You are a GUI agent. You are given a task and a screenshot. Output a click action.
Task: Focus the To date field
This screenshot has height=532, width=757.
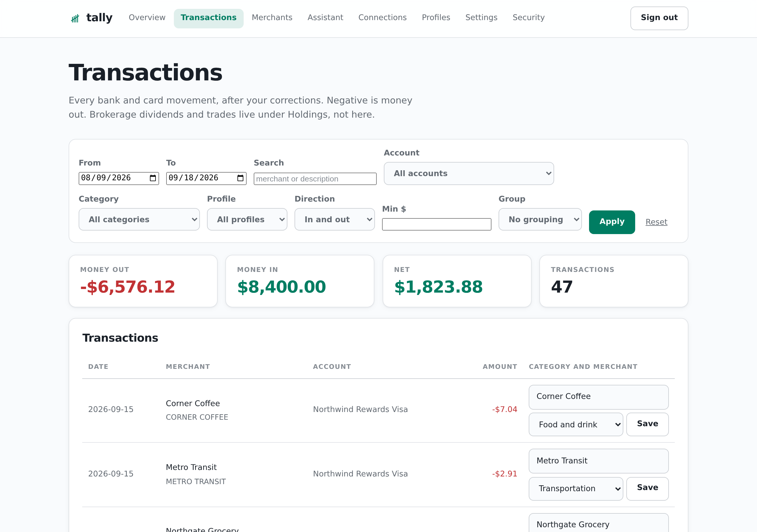tap(206, 178)
